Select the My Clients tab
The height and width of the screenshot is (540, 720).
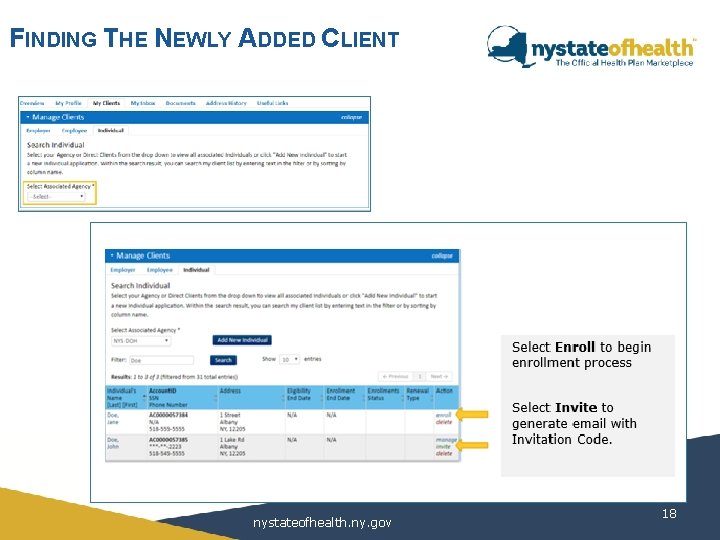[x=106, y=103]
